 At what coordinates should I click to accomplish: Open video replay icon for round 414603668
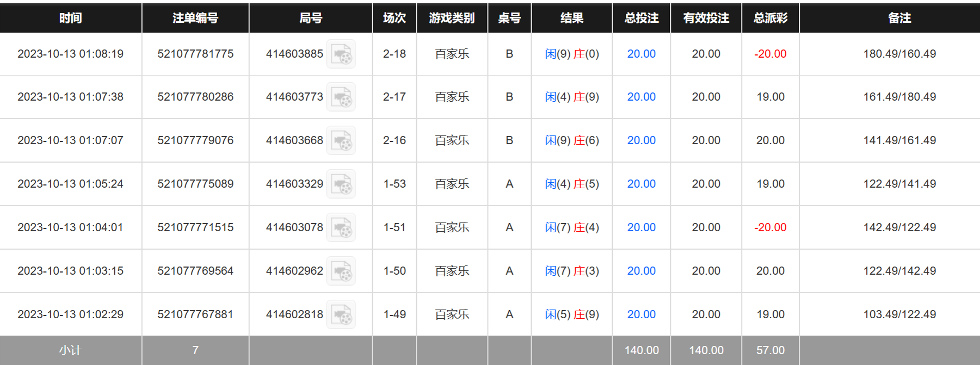point(341,140)
